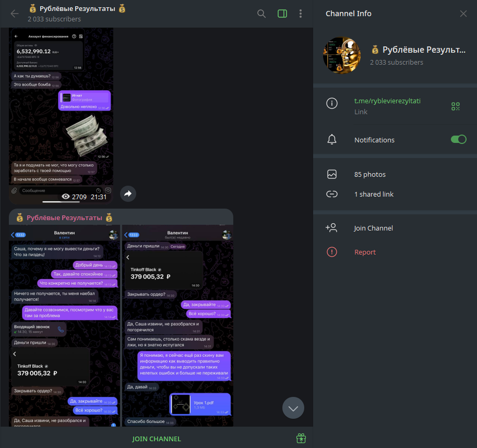477x448 pixels.
Task: Show the channel QR code
Action: click(x=456, y=106)
